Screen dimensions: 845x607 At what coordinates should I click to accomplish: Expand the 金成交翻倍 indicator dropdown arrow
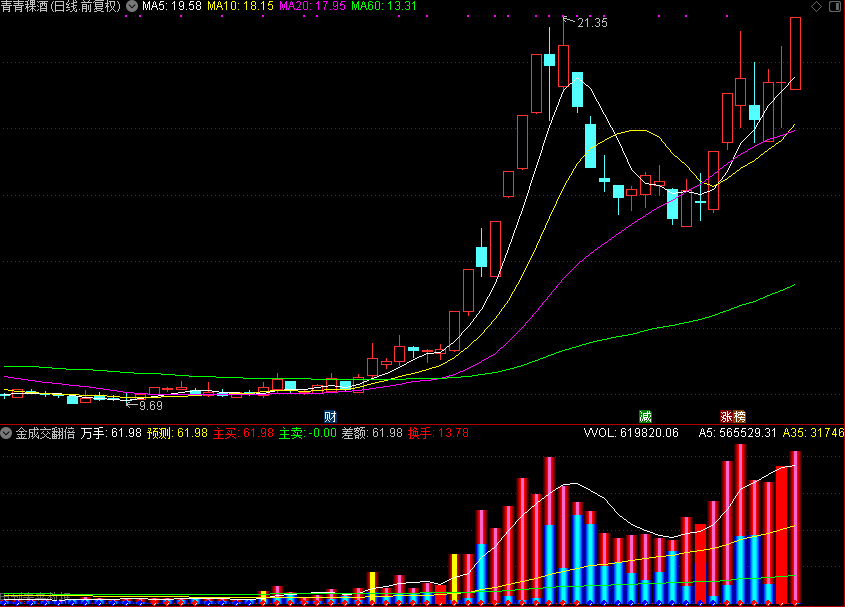pos(7,433)
